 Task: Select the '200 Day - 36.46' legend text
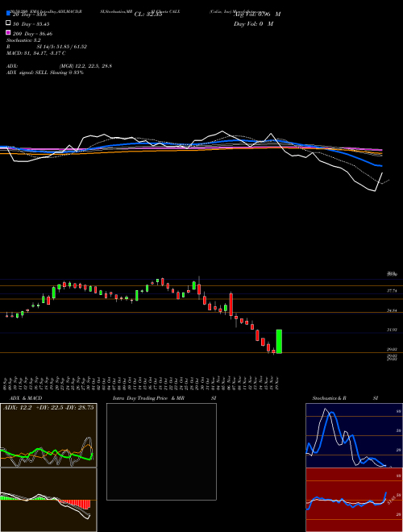pos(32,34)
